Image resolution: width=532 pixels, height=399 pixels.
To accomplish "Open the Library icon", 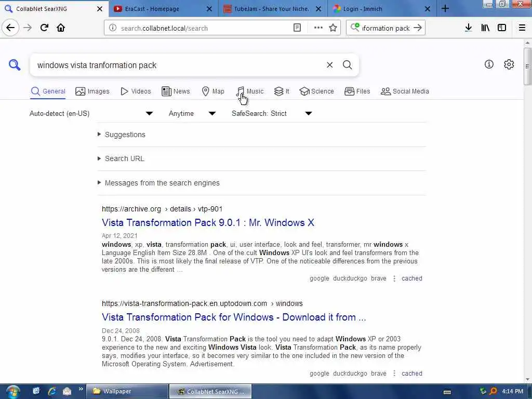I will tap(485, 28).
